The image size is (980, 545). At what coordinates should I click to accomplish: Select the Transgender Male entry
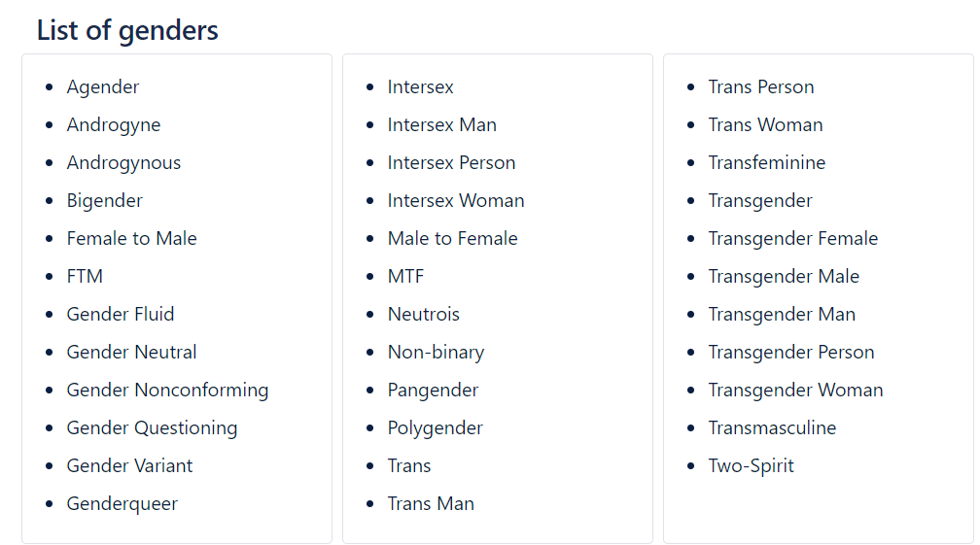784,277
